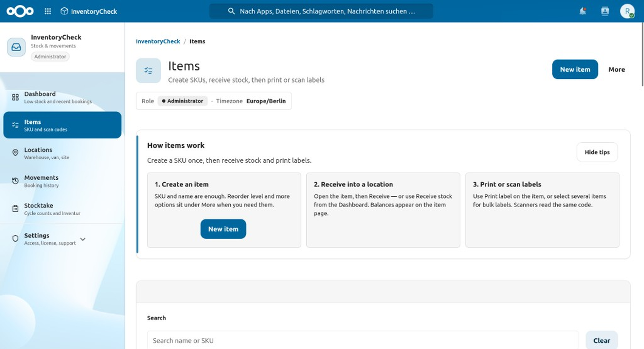Click the '1. Create an item' heading
Screen dimensions: 644x349
(x=182, y=184)
